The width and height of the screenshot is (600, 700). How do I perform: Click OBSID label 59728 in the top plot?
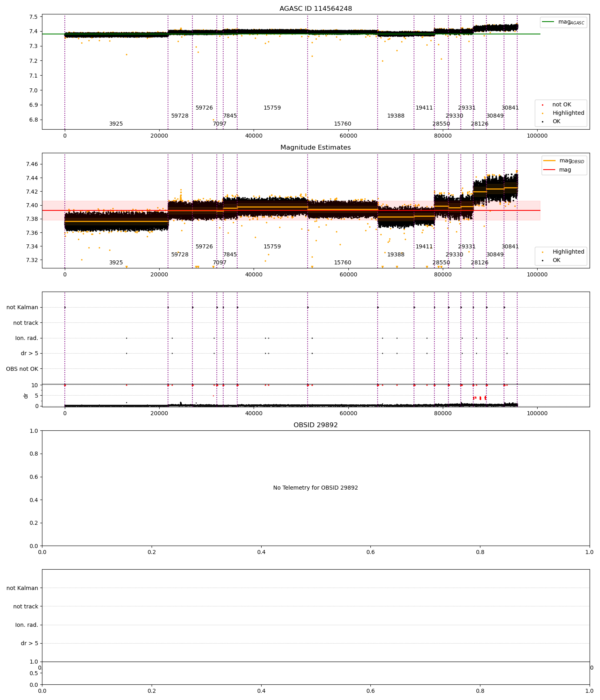180,116
